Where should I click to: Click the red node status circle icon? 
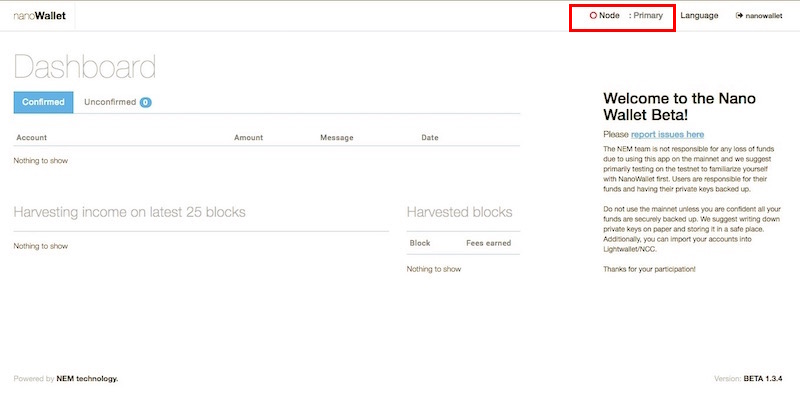[593, 16]
